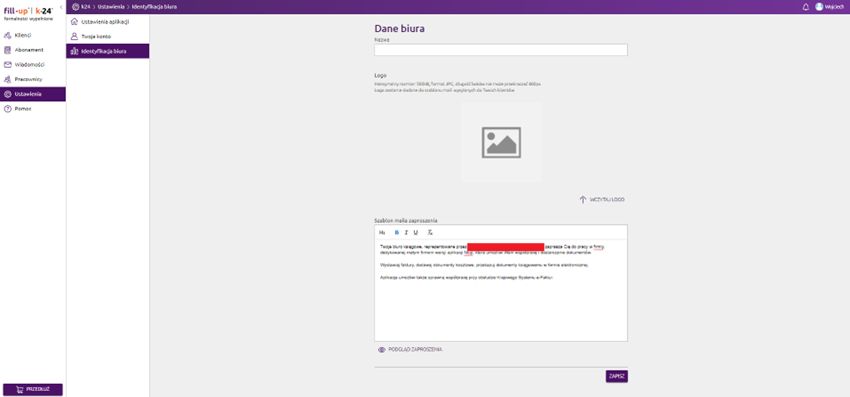Clear text formatting in editor
Image resolution: width=850 pixels, height=397 pixels.
coord(430,232)
